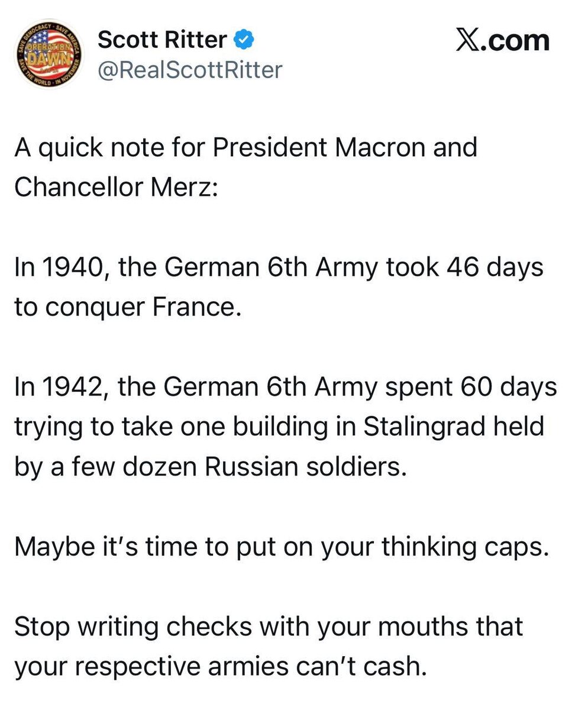This screenshot has width=588, height=710.
Task: Open the Scott Ritter display name
Action: point(162,40)
